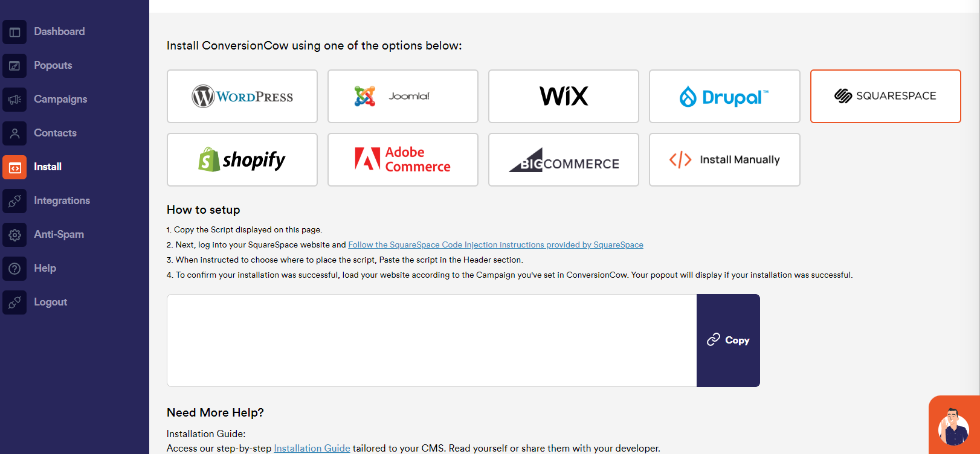Image resolution: width=980 pixels, height=454 pixels.
Task: Choose WordPress install option
Action: [242, 97]
